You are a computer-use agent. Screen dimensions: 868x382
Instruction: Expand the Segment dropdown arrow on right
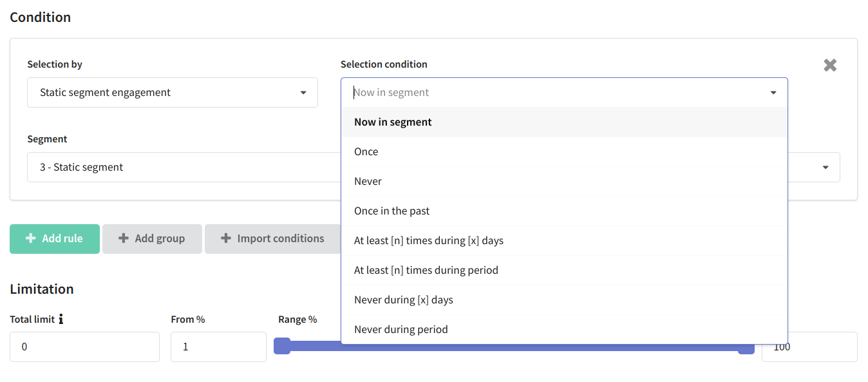[x=826, y=167]
